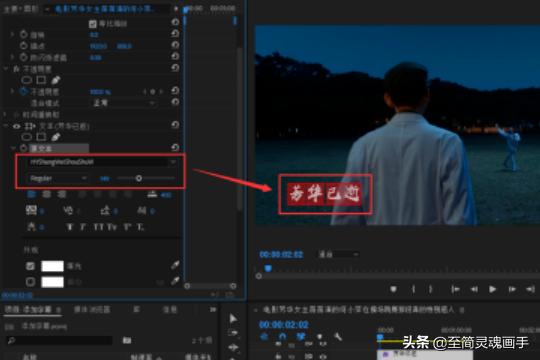The width and height of the screenshot is (540, 360).
Task: Show more project panel tabs
Action: (213, 309)
